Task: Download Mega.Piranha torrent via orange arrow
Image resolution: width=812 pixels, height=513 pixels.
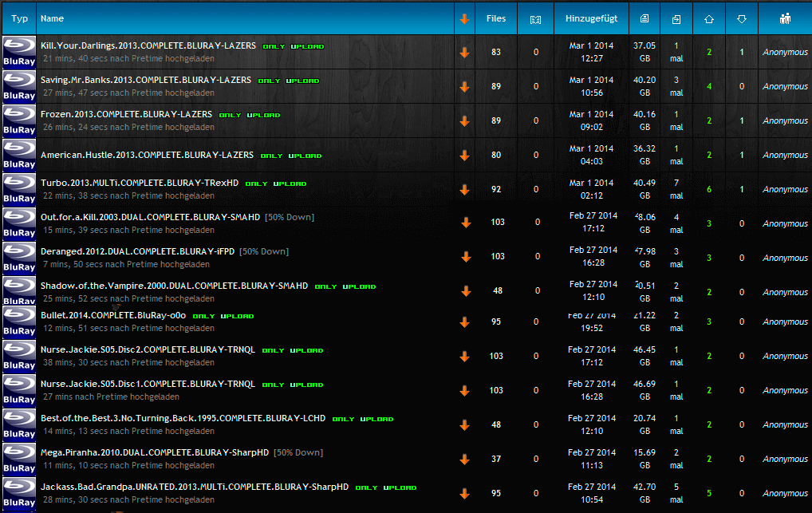Action: click(464, 459)
